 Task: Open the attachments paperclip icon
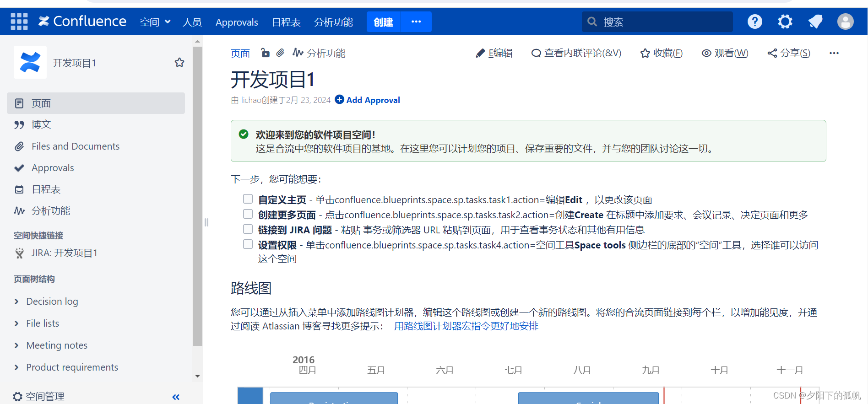(280, 53)
